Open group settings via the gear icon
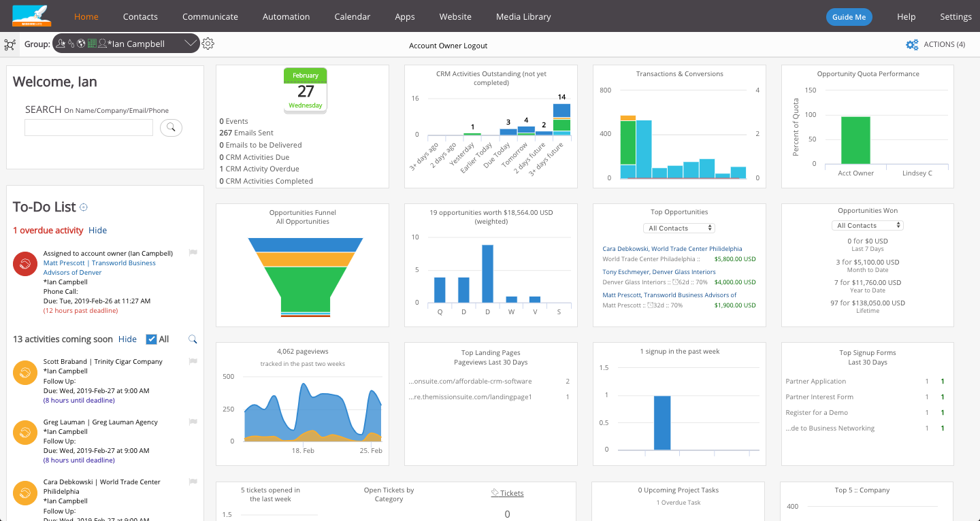Screen dimensions: 980x521 (208, 43)
